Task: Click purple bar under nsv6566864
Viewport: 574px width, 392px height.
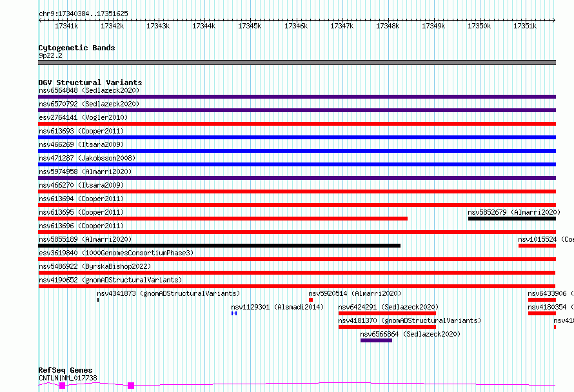Action: pyautogui.click(x=376, y=341)
